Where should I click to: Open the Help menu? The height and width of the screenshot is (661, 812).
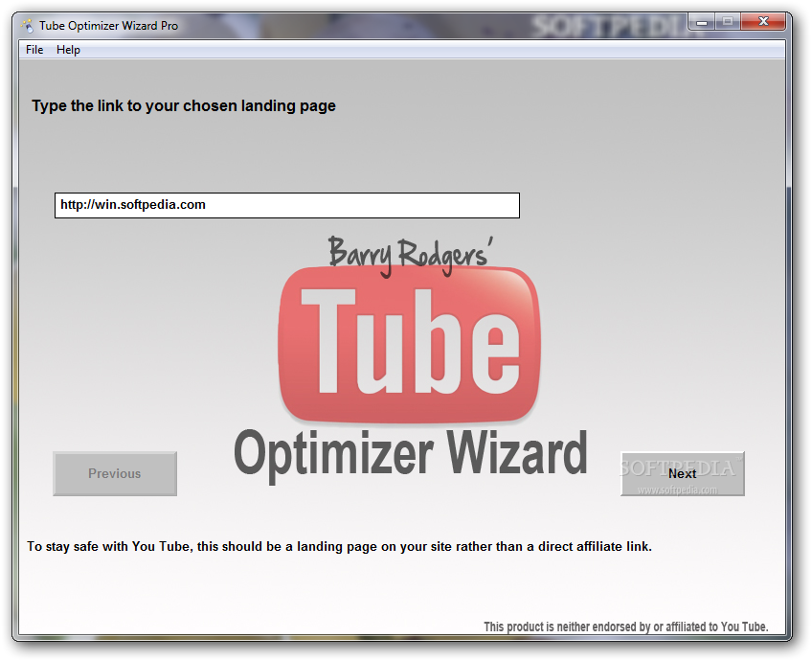[x=68, y=50]
